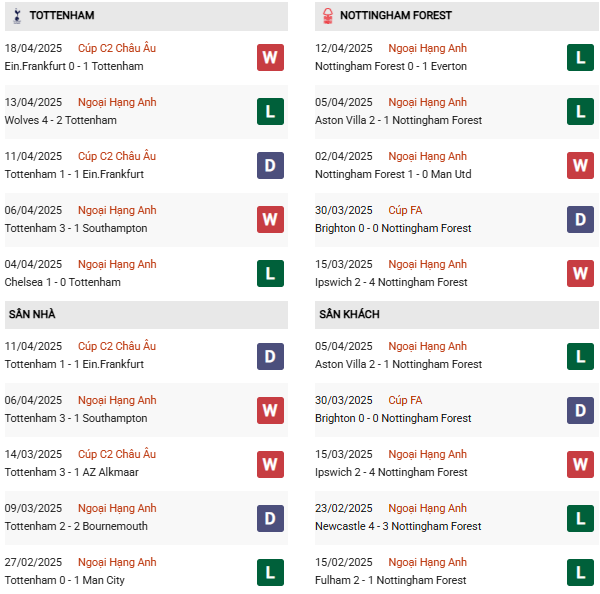Click L badge for Fulham 2-1 Nottingham Forest
The image size is (600, 594).
tap(580, 571)
